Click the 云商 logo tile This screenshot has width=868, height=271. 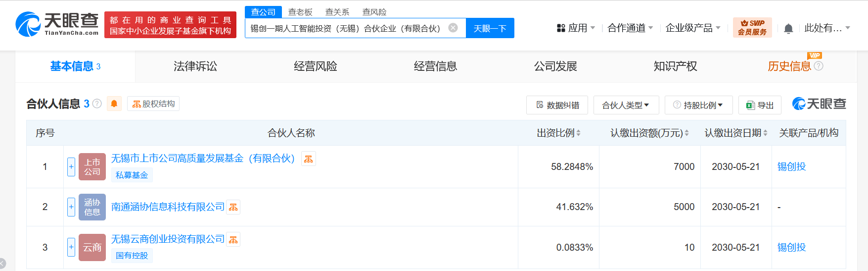92,247
